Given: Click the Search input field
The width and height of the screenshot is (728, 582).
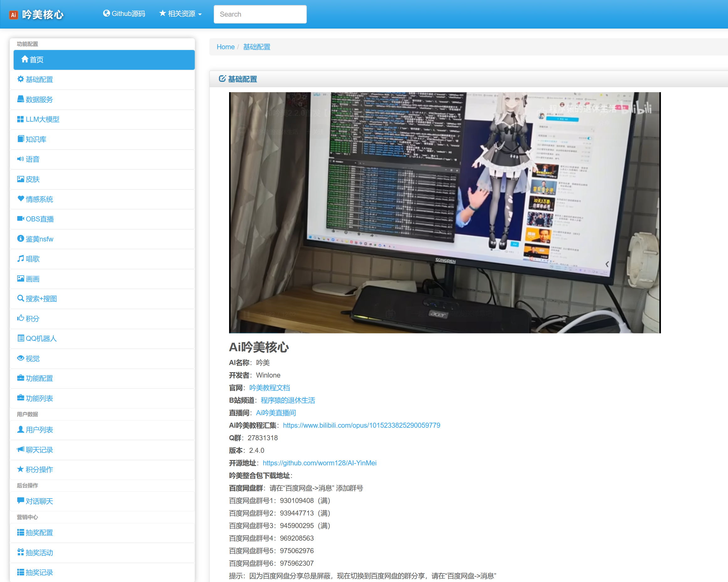Looking at the screenshot, I should tap(260, 14).
